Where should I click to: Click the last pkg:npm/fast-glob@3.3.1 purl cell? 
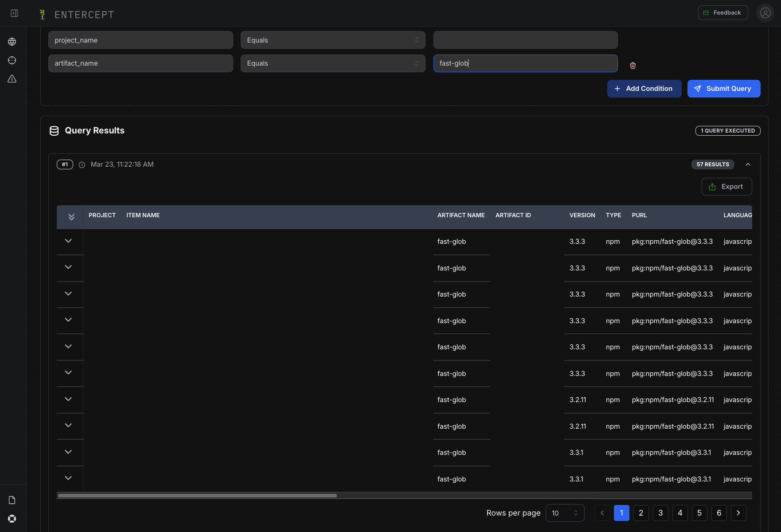pyautogui.click(x=672, y=479)
